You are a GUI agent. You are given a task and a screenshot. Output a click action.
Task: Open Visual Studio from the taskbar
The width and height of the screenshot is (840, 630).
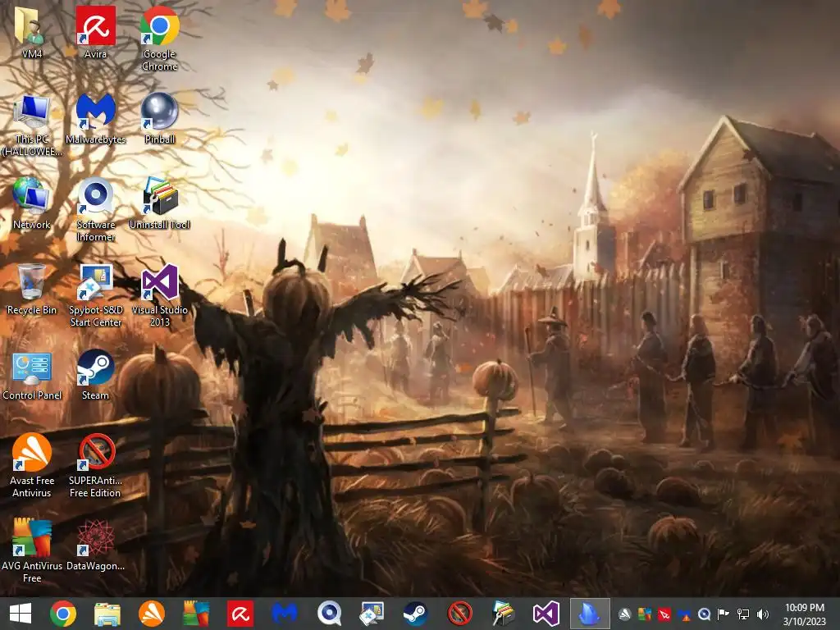pos(546,614)
